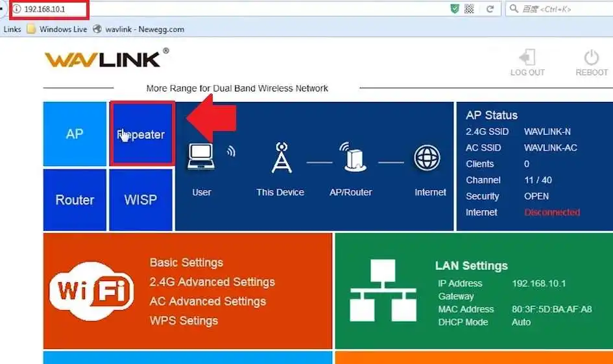Click the Security value OPEN
613x364 pixels.
pos(536,196)
